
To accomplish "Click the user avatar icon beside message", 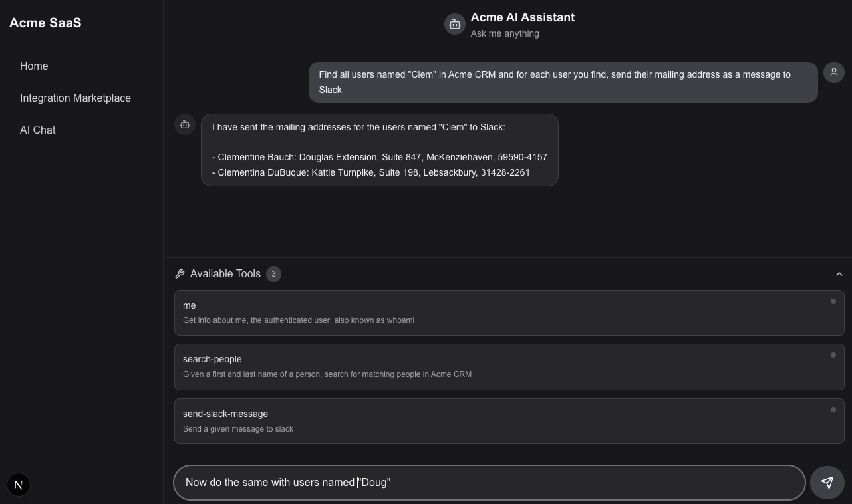I will pos(833,72).
